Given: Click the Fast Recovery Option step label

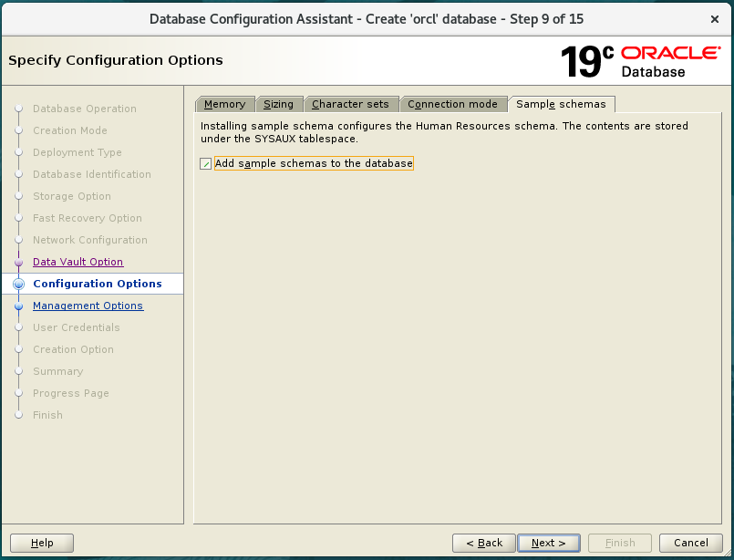Looking at the screenshot, I should point(88,218).
